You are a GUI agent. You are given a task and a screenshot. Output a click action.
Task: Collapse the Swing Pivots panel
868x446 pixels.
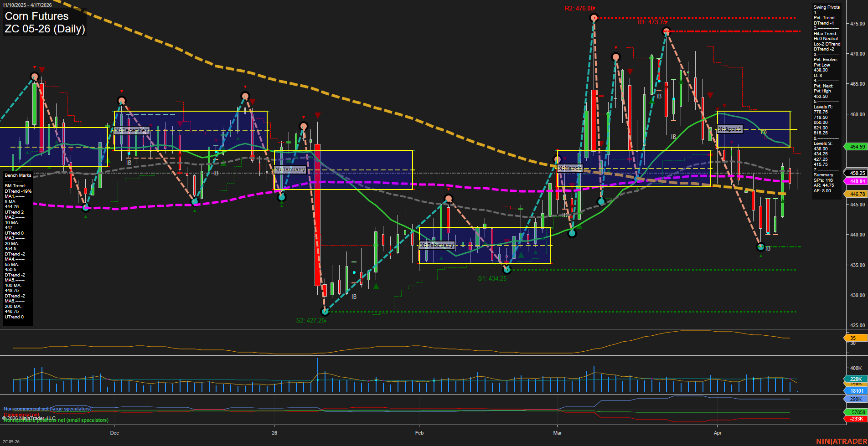[826, 7]
